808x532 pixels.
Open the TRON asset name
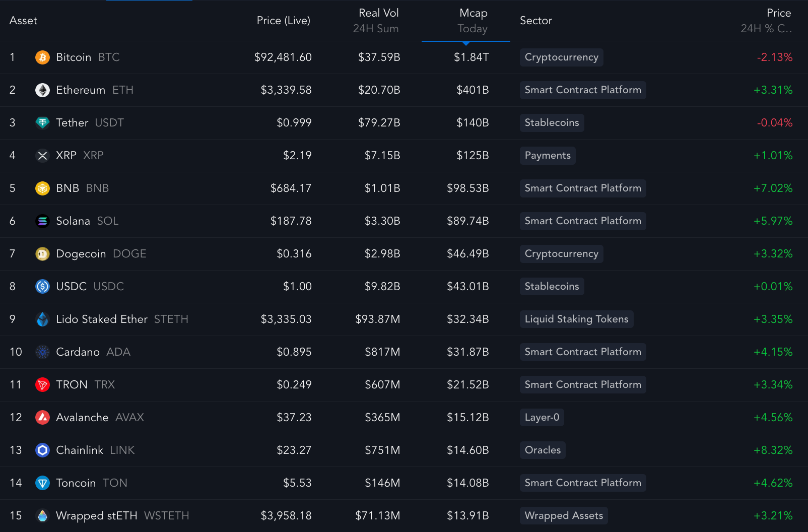tap(72, 385)
